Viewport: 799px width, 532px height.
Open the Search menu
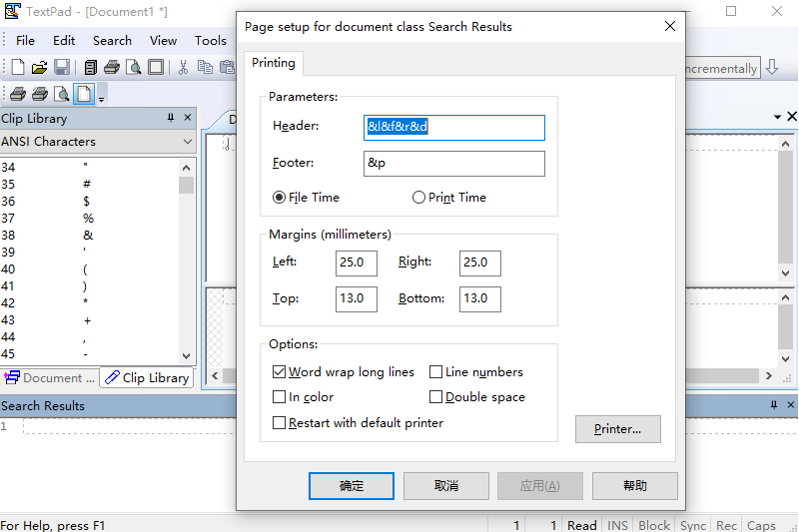pyautogui.click(x=112, y=41)
